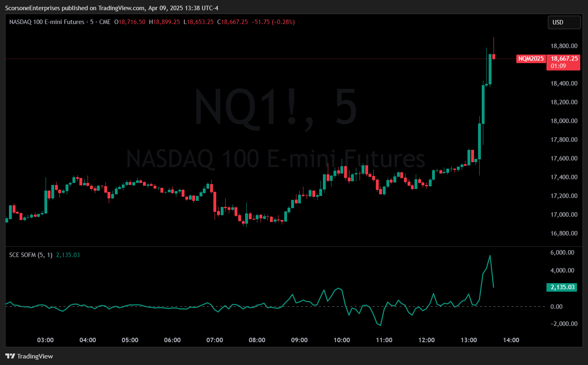Image resolution: width=588 pixels, height=365 pixels.
Task: Click the 11:00 time axis label
Action: tap(384, 340)
